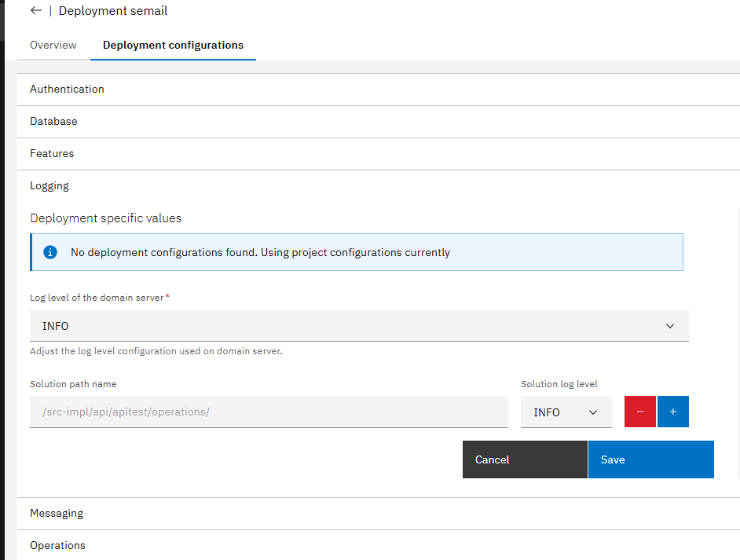The image size is (740, 560).
Task: Collapse the Logging section
Action: (x=49, y=186)
